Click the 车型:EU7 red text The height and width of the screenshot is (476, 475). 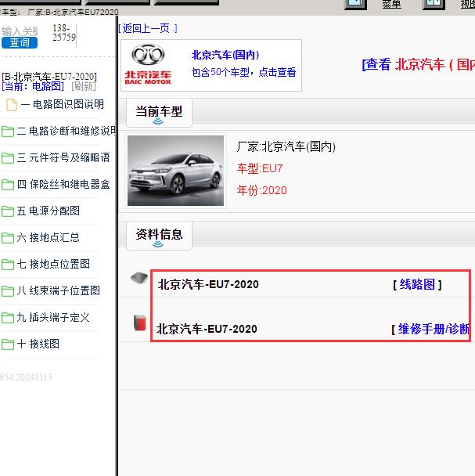click(260, 168)
